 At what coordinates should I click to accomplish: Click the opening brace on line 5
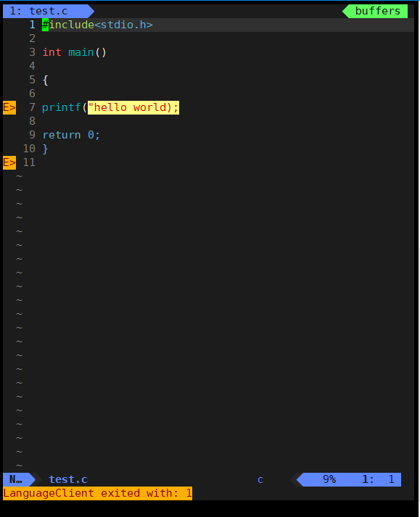pyautogui.click(x=46, y=80)
